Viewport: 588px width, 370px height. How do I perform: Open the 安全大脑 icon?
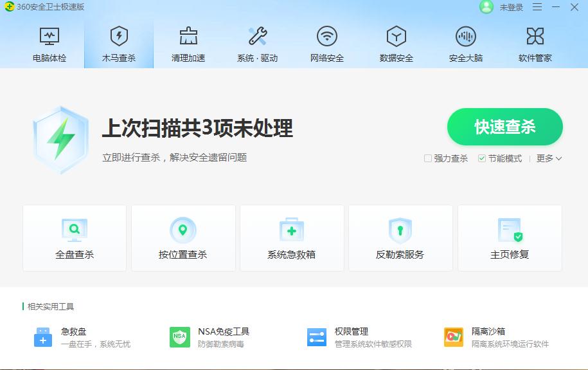[x=466, y=36]
